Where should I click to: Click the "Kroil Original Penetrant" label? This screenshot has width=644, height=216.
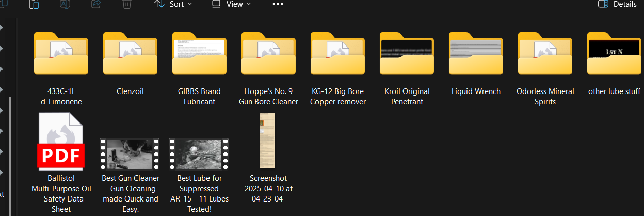click(x=407, y=97)
